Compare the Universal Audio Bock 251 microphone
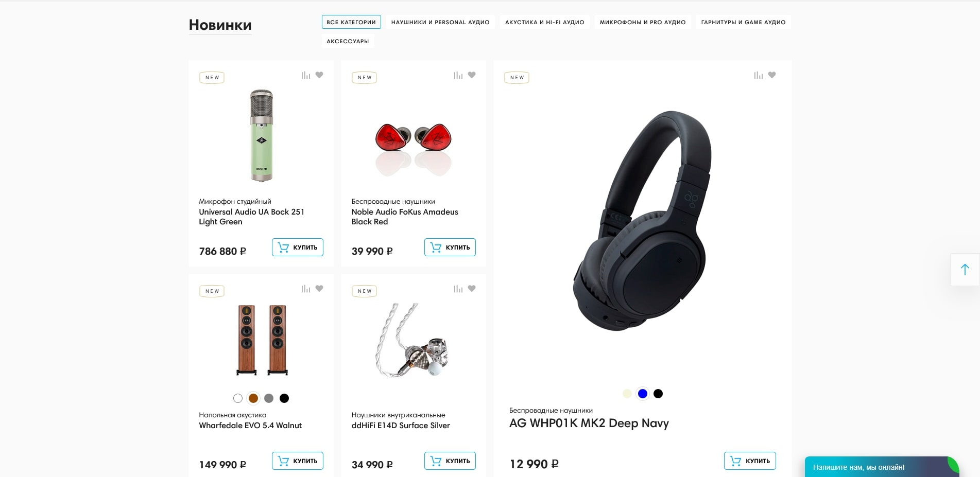The image size is (980, 477). tap(306, 75)
